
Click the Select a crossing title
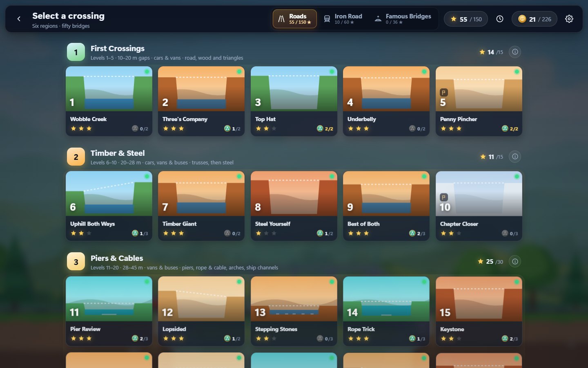pyautogui.click(x=69, y=16)
